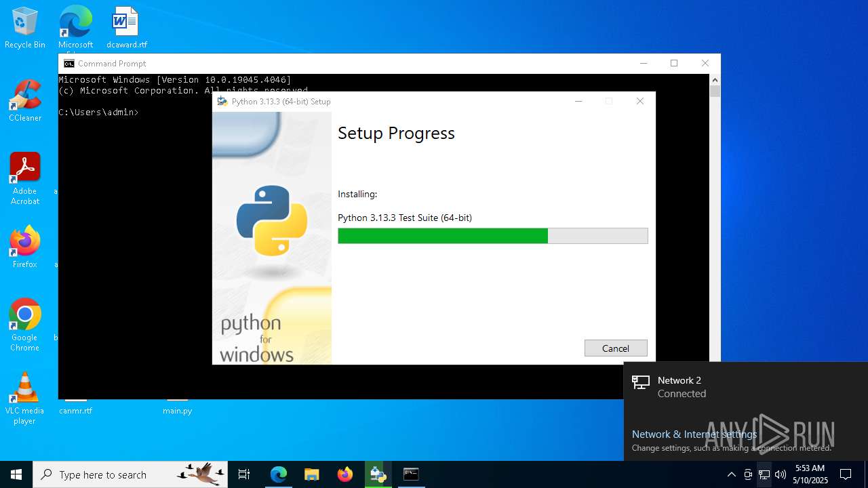Viewport: 868px width, 488px height.
Task: Switch to the Command Prompt taskbar item
Action: click(x=411, y=474)
